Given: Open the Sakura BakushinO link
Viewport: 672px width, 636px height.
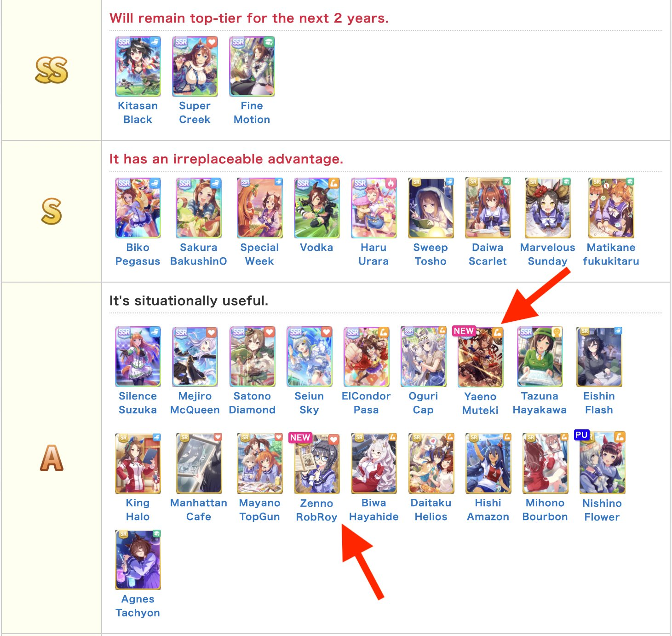Looking at the screenshot, I should tap(198, 254).
